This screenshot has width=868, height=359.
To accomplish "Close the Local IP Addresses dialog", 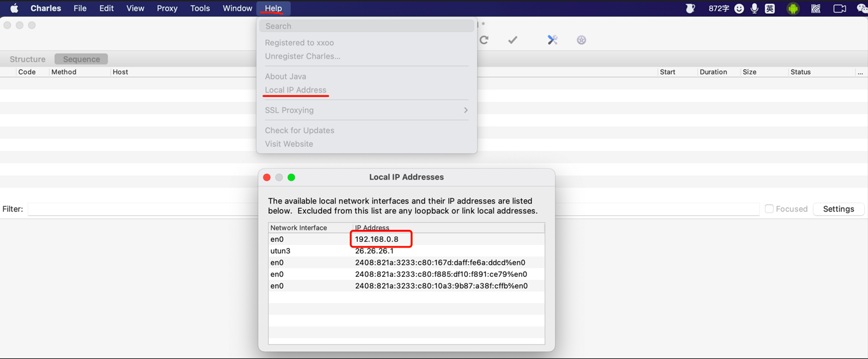I will [267, 178].
